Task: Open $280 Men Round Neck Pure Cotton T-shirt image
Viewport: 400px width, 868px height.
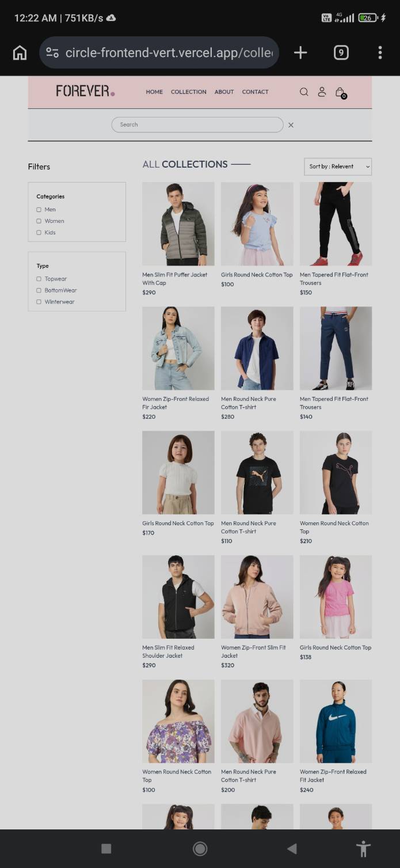Action: tap(257, 348)
